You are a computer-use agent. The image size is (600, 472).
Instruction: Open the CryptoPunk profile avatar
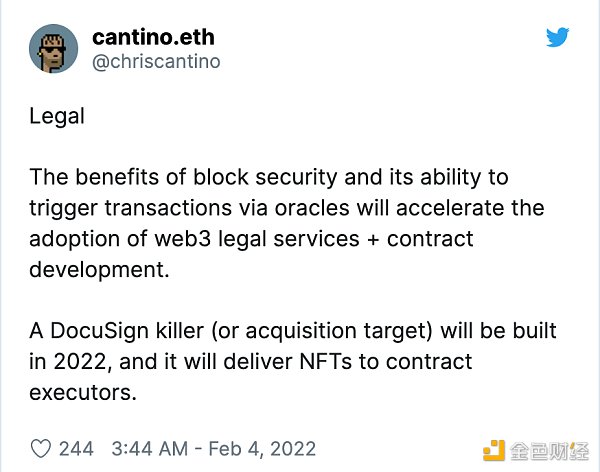[54, 49]
